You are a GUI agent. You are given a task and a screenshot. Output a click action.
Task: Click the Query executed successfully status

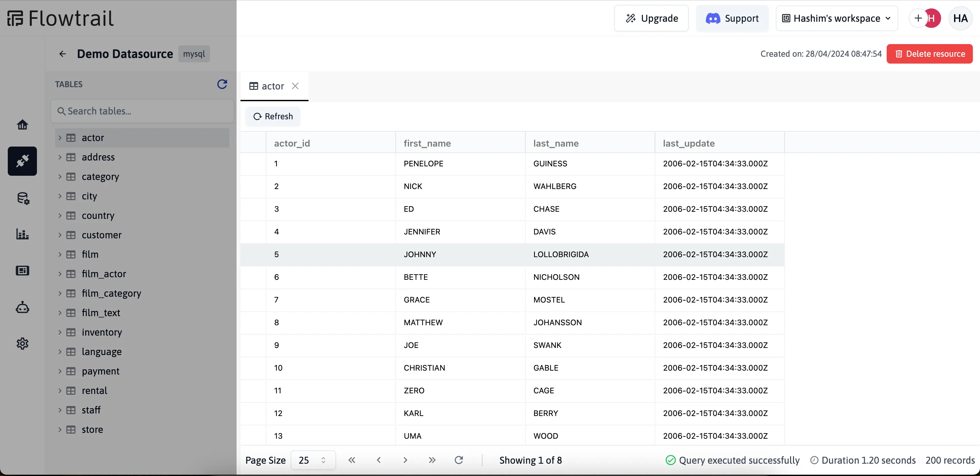coord(733,460)
